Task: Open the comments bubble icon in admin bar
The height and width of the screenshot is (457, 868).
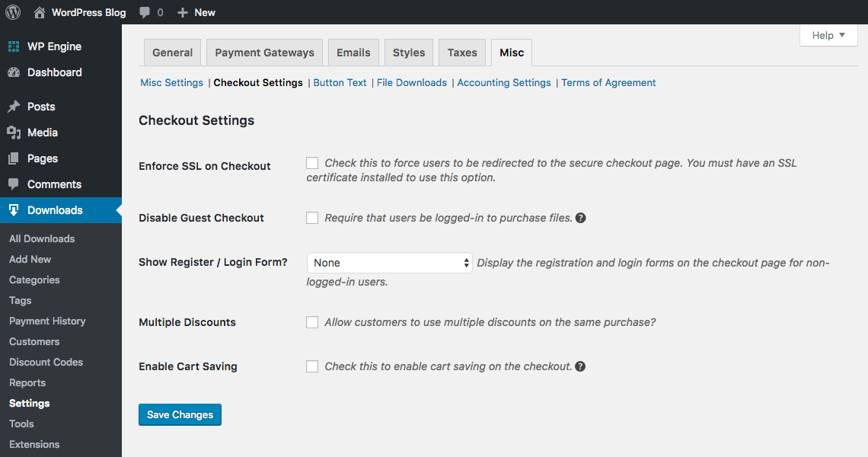Action: coord(145,13)
